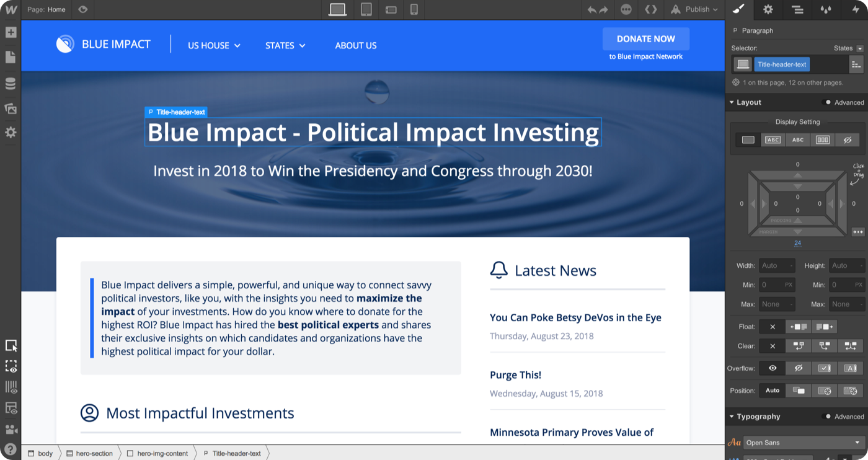Toggle Advanced for the Typography section
Screen dimensions: 868x460
click(x=843, y=417)
